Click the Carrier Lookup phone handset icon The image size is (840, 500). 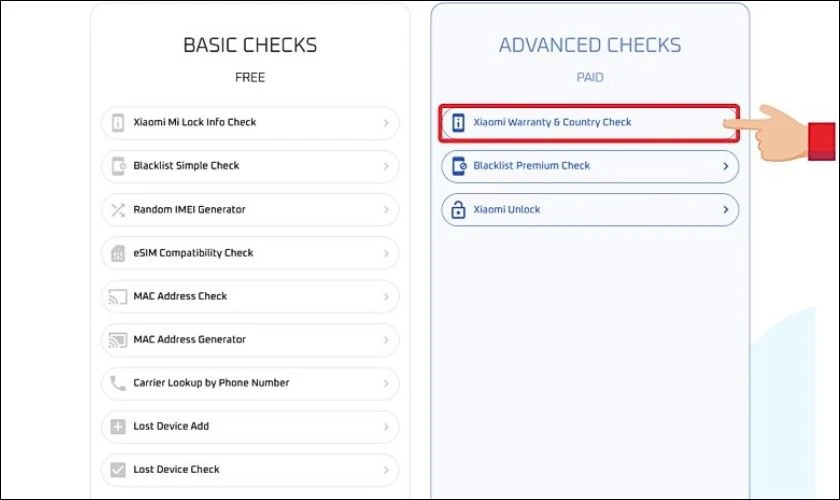(x=118, y=383)
